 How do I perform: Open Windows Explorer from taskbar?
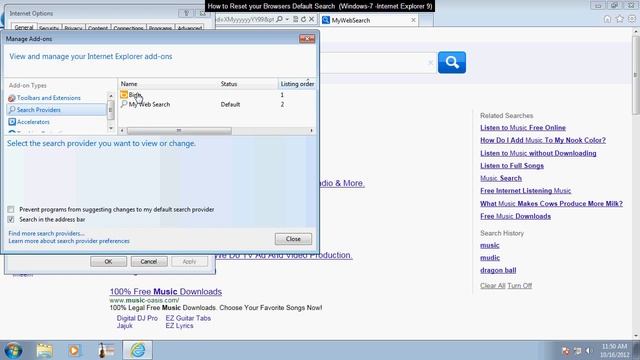(x=44, y=351)
